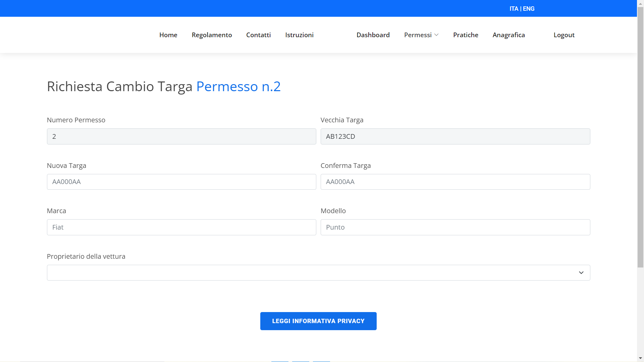This screenshot has width=644, height=362.
Task: Focus the Nuova Targa input field
Action: click(x=181, y=182)
